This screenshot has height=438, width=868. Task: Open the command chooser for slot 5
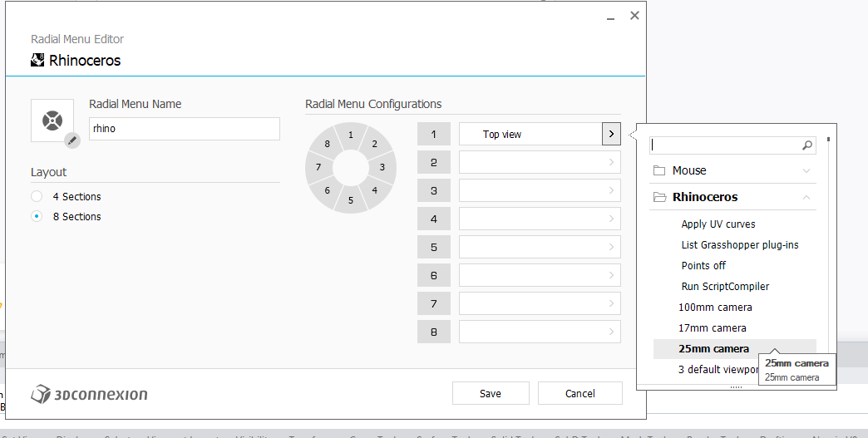coord(611,247)
